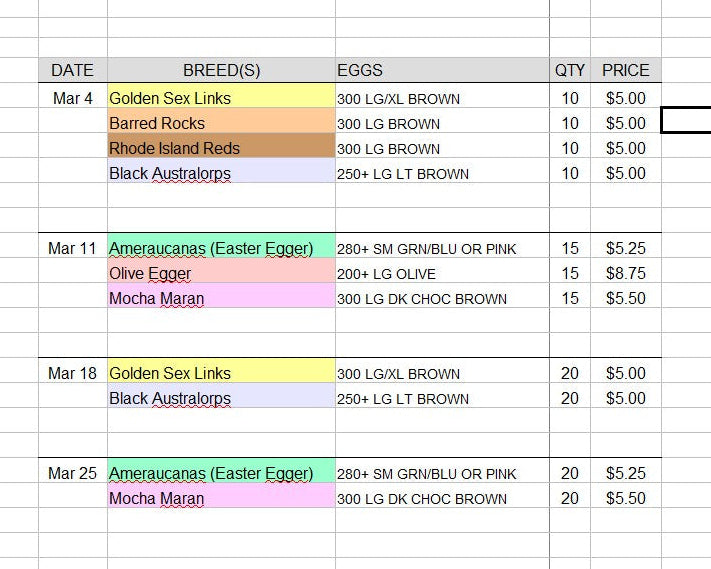Select the bold-outlined empty cell right of PRICE
The height and width of the screenshot is (569, 711).
click(686, 121)
